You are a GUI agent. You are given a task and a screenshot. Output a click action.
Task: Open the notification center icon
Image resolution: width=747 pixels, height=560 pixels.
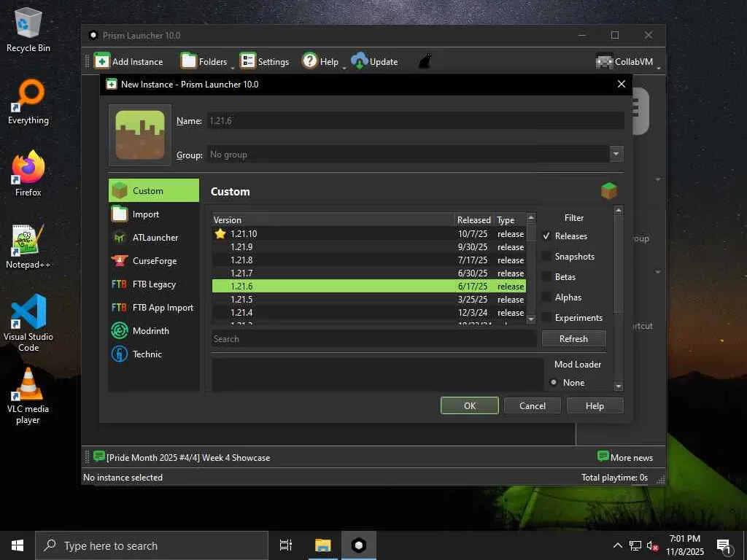click(x=724, y=545)
